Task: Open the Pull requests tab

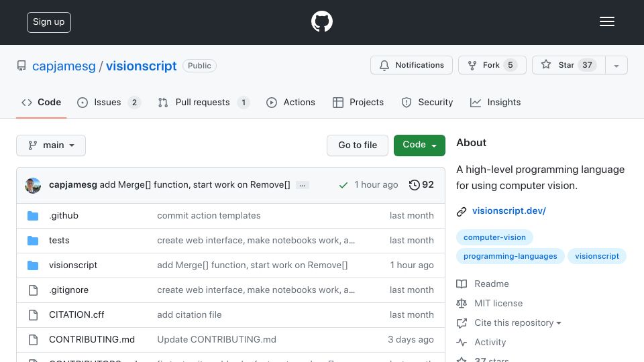Action: click(204, 102)
